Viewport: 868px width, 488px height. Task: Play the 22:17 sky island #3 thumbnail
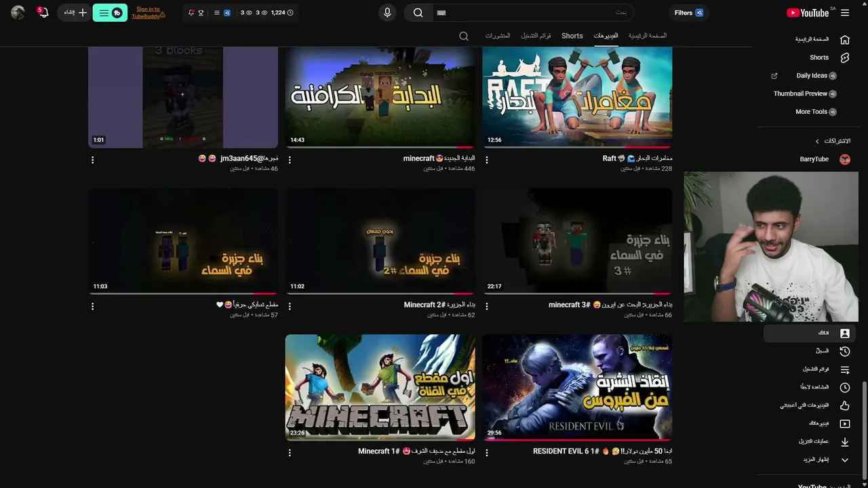click(x=577, y=241)
